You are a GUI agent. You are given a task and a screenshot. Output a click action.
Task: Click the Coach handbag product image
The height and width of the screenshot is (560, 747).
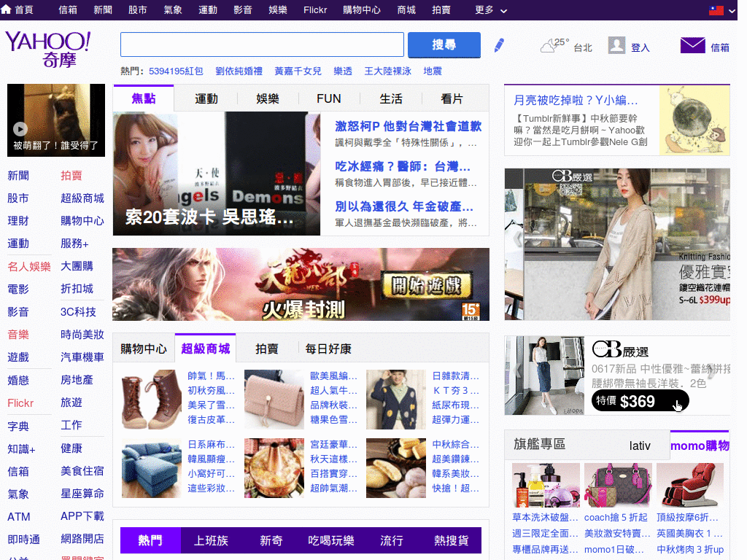click(x=618, y=485)
